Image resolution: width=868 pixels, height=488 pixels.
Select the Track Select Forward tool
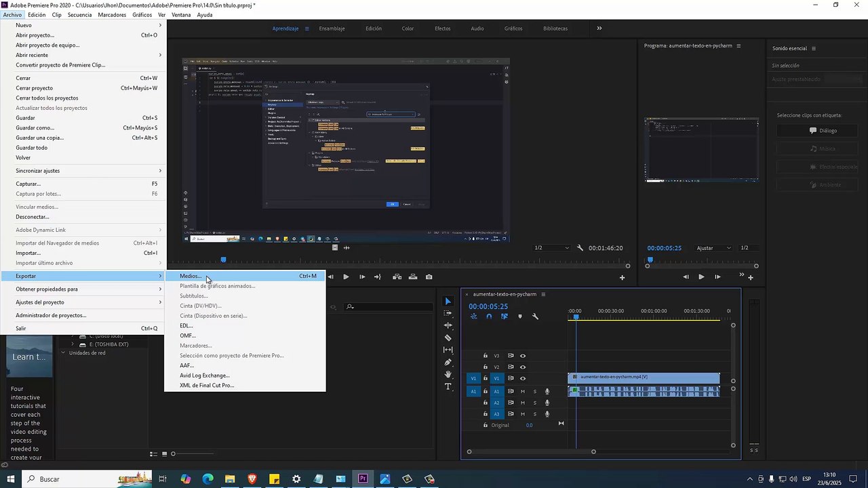tap(448, 313)
